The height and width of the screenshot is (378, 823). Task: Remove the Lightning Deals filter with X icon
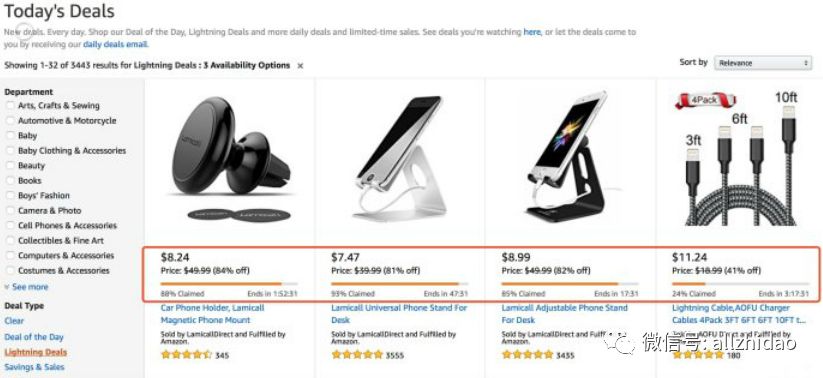[300, 66]
